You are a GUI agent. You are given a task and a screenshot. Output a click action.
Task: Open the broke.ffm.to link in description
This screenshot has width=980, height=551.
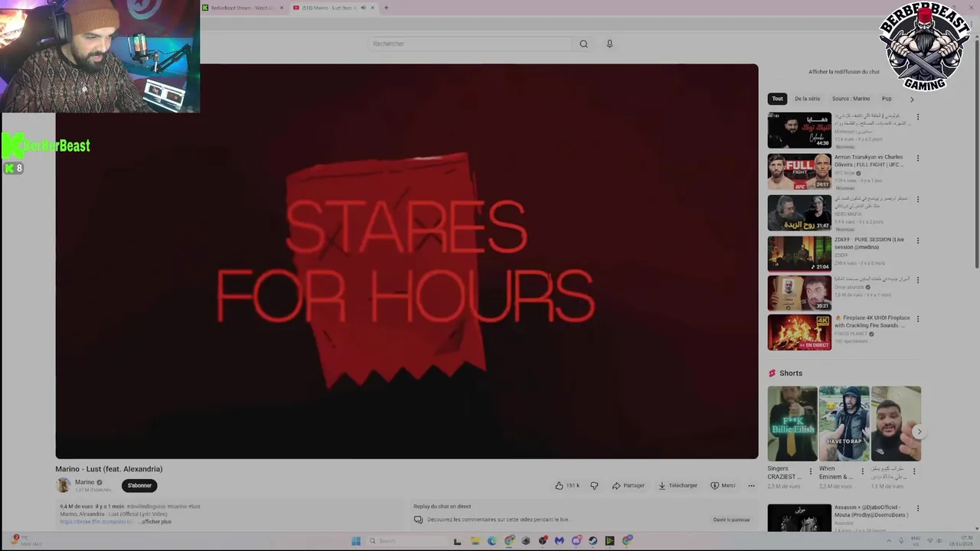(96, 522)
